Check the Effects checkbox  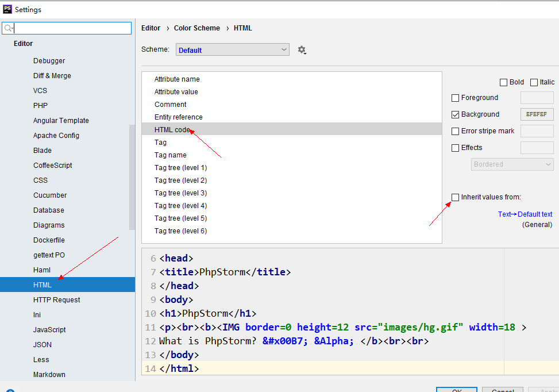click(x=455, y=148)
